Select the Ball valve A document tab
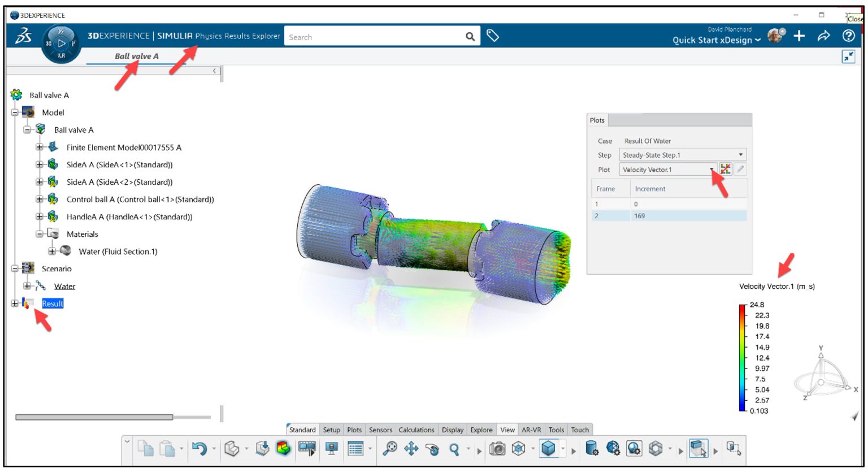Viewport: 868px width, 468px height. point(136,56)
